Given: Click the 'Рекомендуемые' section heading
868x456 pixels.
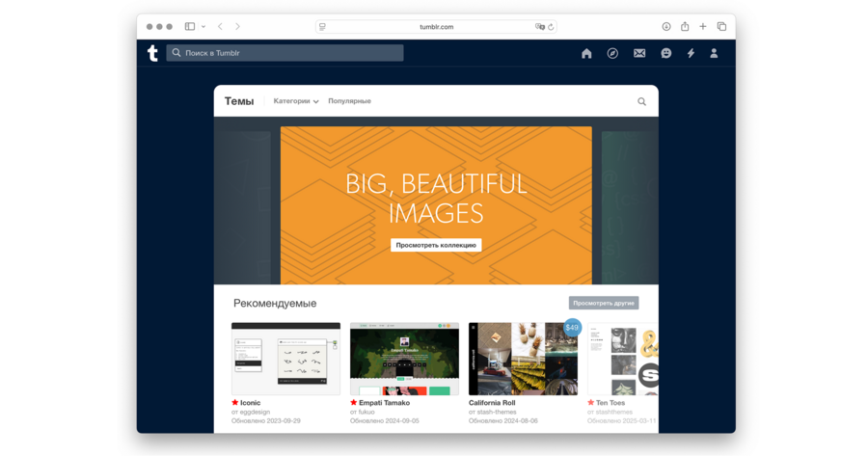Looking at the screenshot, I should [275, 304].
